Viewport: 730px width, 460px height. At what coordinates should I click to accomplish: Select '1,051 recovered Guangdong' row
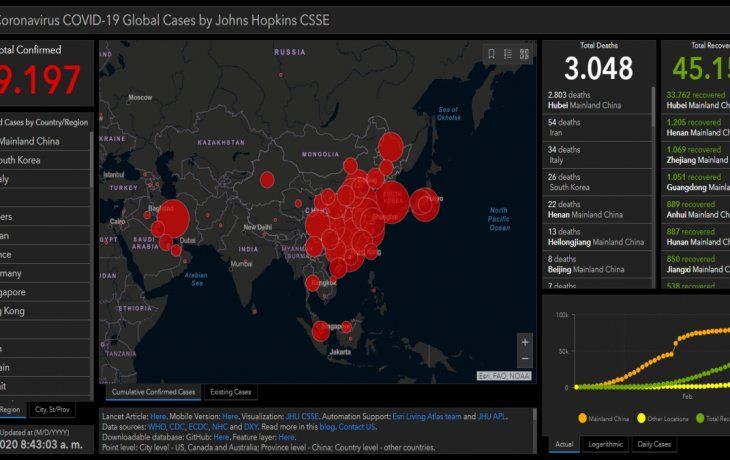coord(696,182)
